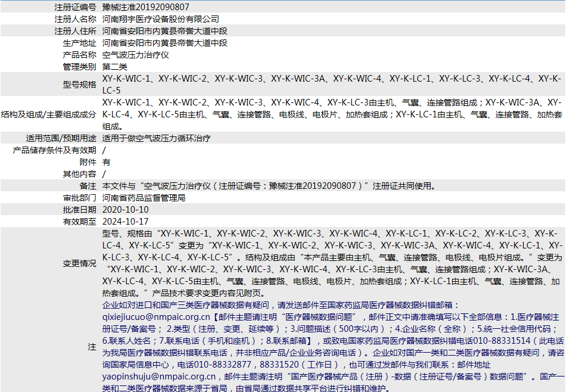
Task: Click the 结构及组成/主要组成成分 label
Action: (48, 114)
